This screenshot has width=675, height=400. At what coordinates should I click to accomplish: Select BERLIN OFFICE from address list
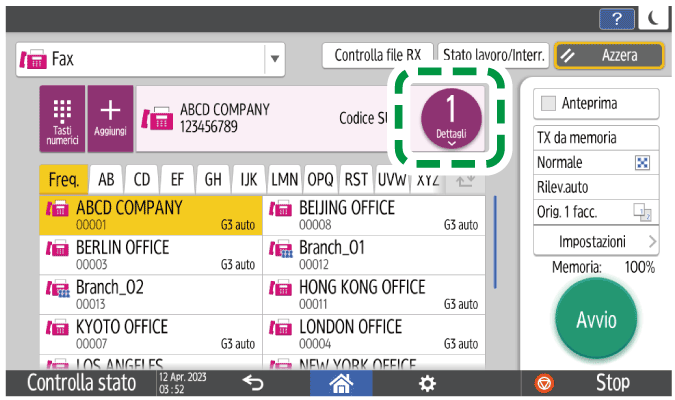pyautogui.click(x=150, y=254)
